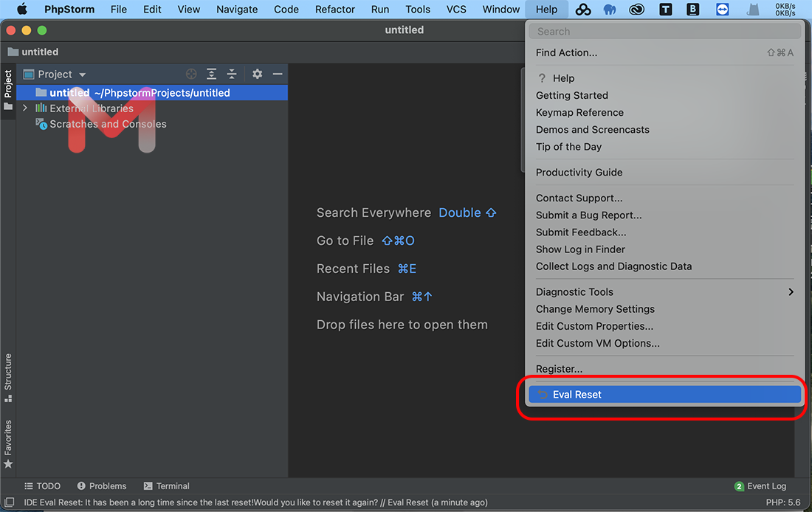Click the Help menu Search field

click(664, 32)
